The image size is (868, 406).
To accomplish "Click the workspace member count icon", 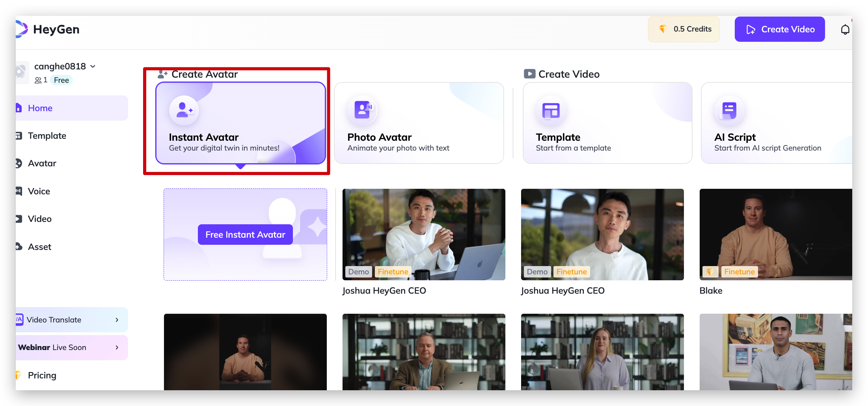I will pos(38,80).
